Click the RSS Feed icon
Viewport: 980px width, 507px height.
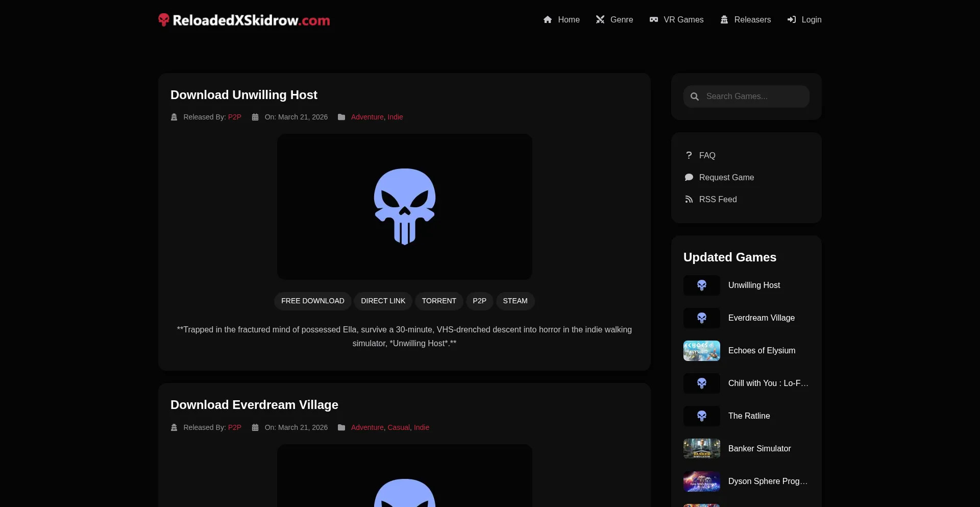pos(689,199)
